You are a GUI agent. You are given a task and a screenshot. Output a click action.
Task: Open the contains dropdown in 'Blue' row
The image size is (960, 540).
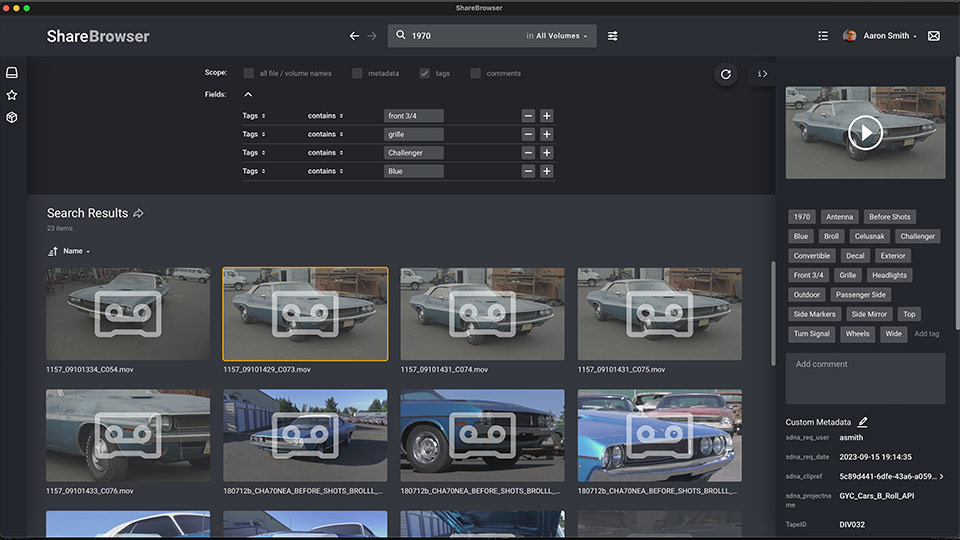coord(325,171)
